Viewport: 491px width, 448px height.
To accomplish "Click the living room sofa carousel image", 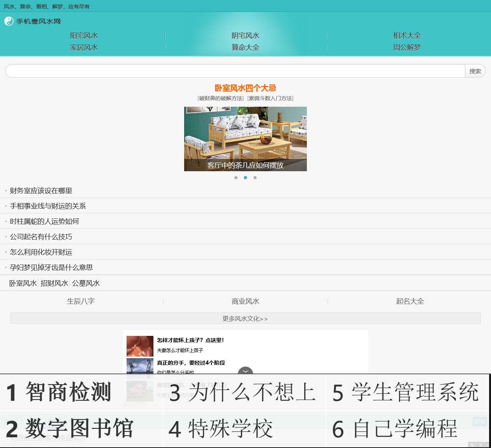I will tap(245, 134).
